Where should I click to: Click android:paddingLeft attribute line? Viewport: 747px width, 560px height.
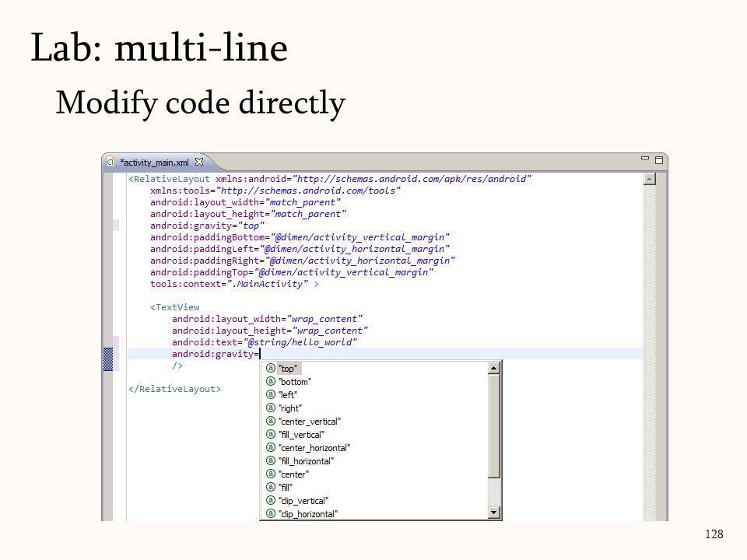pyautogui.click(x=300, y=249)
